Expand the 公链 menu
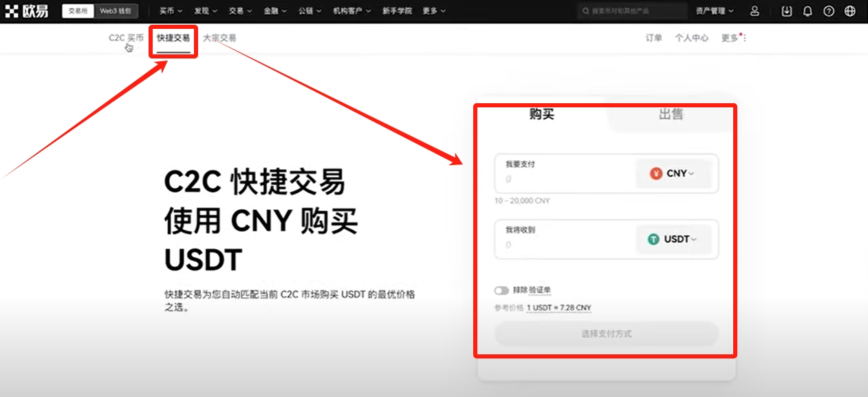This screenshot has height=397, width=868. click(310, 11)
